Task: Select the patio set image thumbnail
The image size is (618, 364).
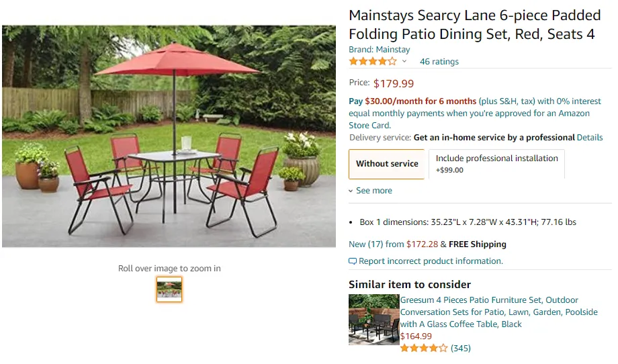Action: pos(169,289)
